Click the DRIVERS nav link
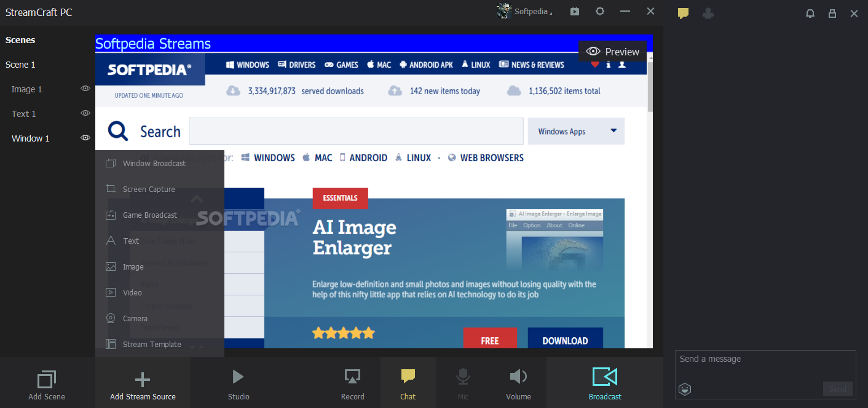This screenshot has width=868, height=408. click(296, 65)
